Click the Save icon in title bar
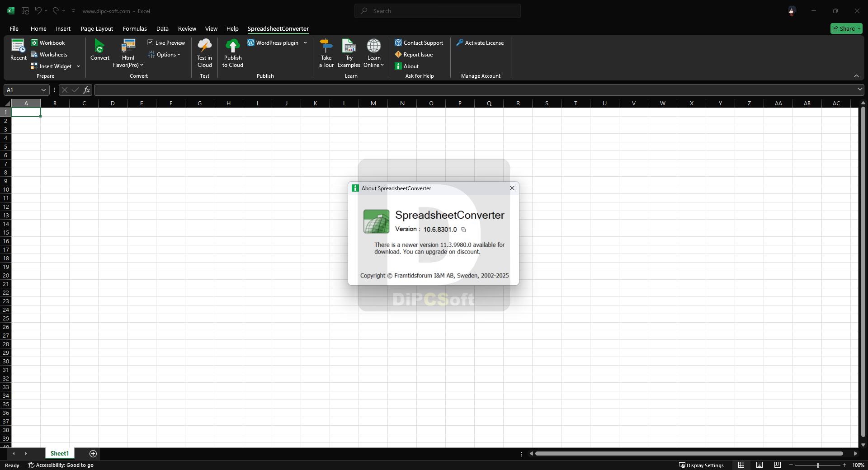 tap(25, 11)
